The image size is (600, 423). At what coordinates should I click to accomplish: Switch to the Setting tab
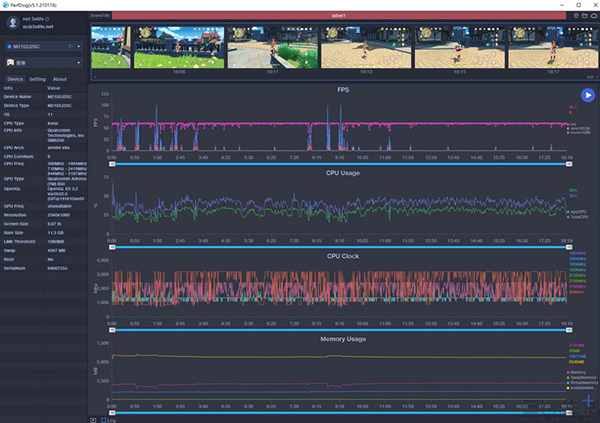(37, 78)
